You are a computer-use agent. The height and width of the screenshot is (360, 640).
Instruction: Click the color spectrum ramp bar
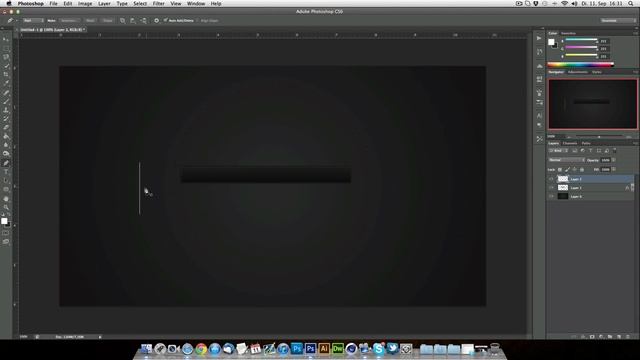580,64
